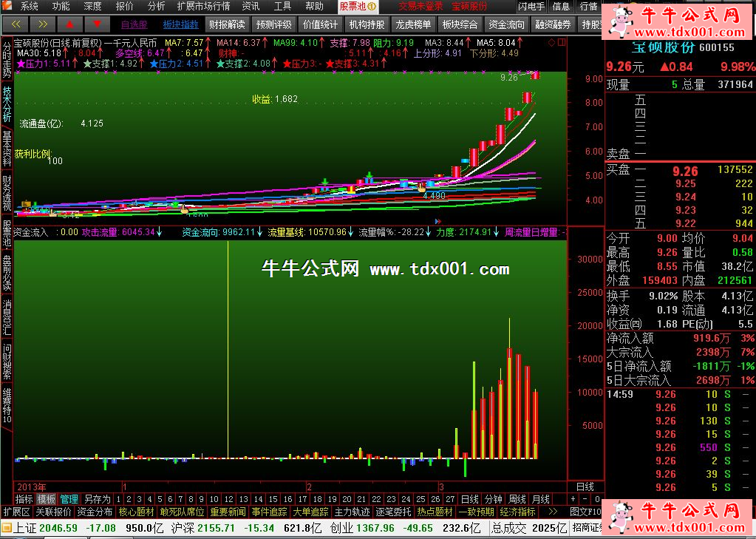Open the 自选股 link
Image resolution: width=756 pixels, height=539 pixels.
134,24
